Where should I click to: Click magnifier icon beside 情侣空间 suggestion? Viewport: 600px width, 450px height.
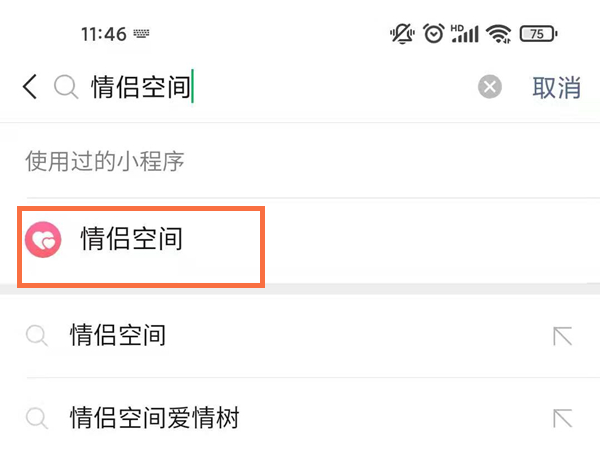coord(37,336)
